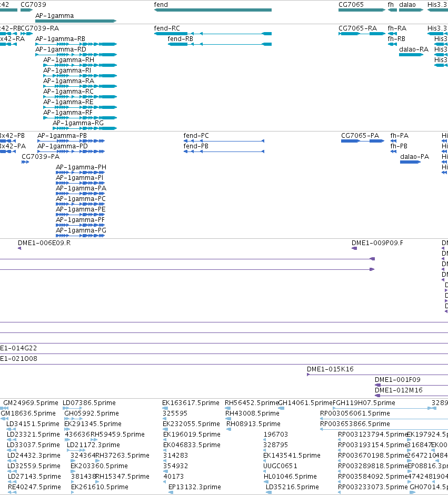Click EST RH08913.5prime

point(229,429)
